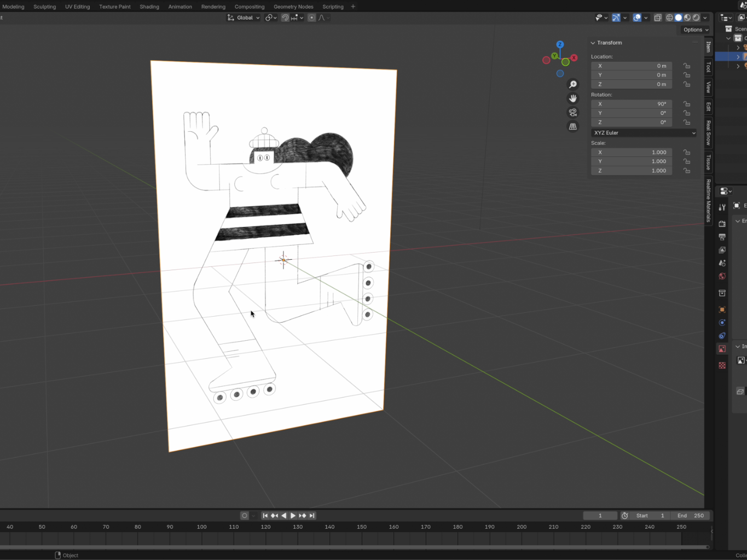Image resolution: width=747 pixels, height=560 pixels.
Task: Toggle the lock for Rotation Z
Action: point(686,122)
